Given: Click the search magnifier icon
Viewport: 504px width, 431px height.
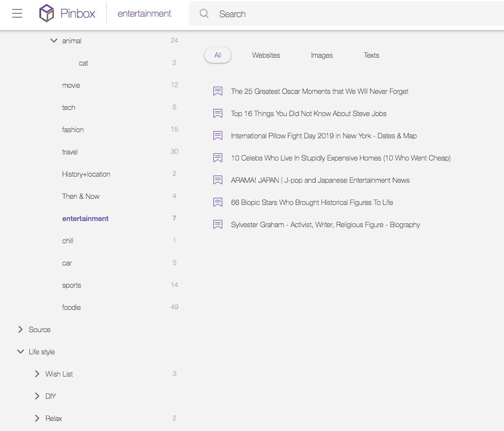Looking at the screenshot, I should tap(204, 13).
